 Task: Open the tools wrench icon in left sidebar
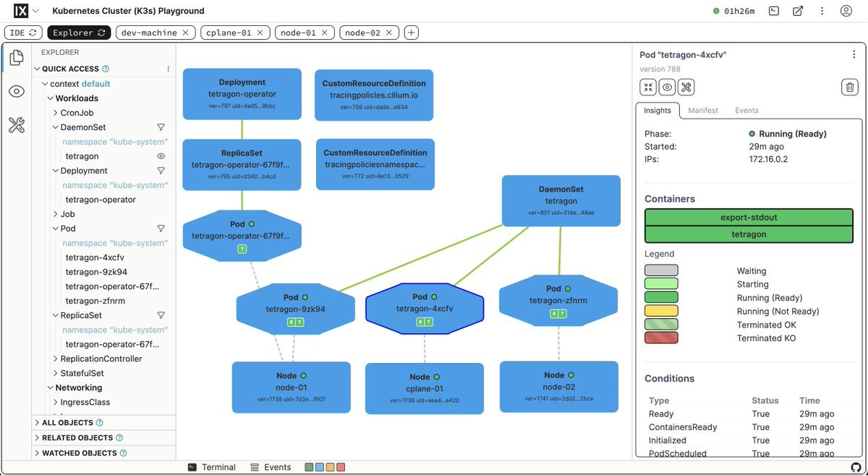click(x=17, y=125)
